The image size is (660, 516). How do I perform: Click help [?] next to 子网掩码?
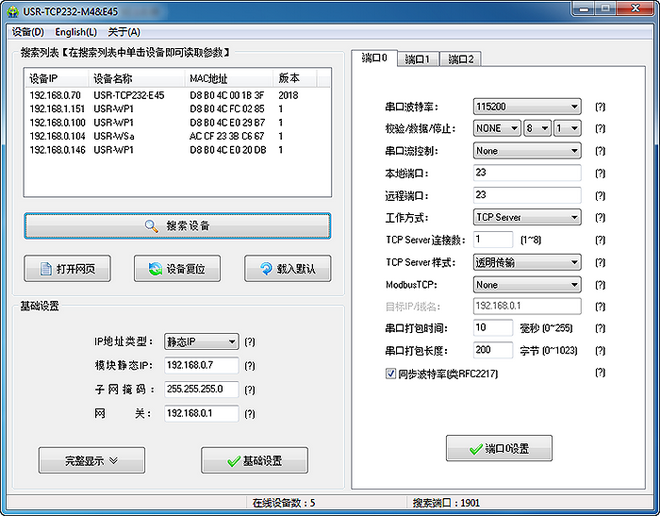[x=250, y=390]
